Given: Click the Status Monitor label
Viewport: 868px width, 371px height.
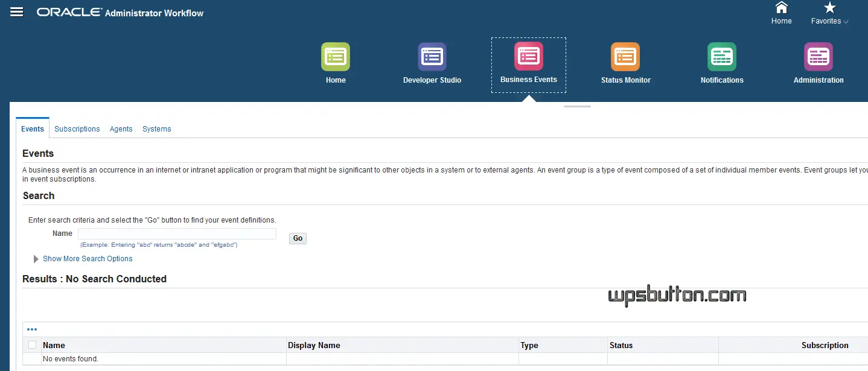Looking at the screenshot, I should 626,80.
